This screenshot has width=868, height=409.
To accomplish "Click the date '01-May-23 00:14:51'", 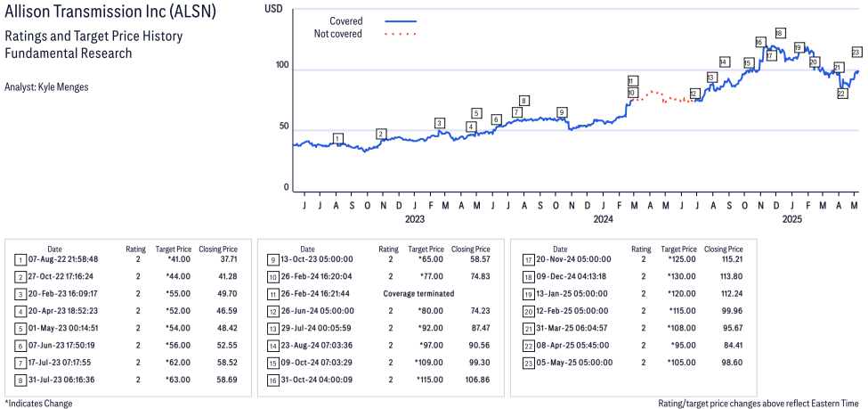I will click(61, 328).
